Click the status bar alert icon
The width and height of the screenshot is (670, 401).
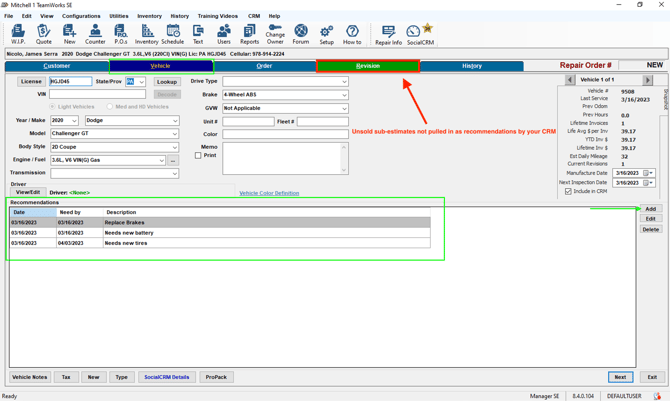pyautogui.click(x=657, y=396)
